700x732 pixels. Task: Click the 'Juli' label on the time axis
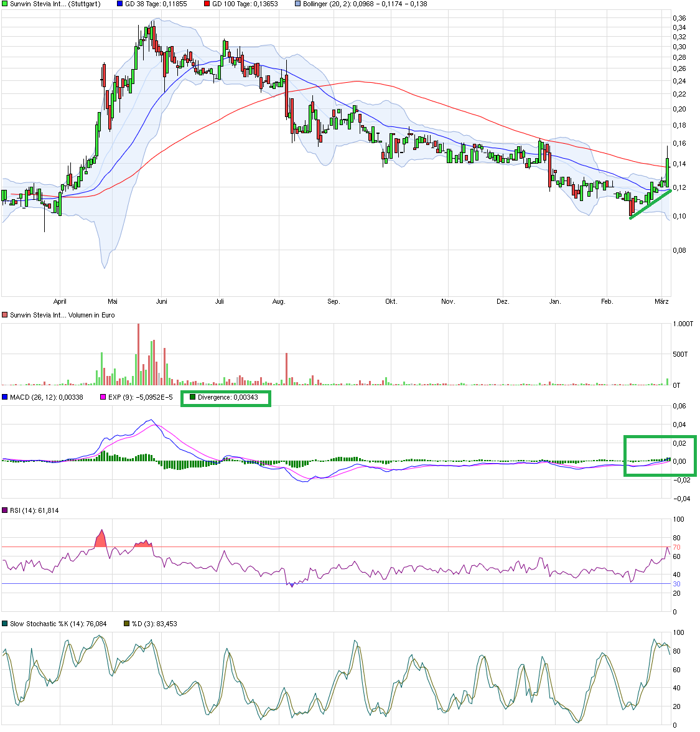[x=219, y=301]
